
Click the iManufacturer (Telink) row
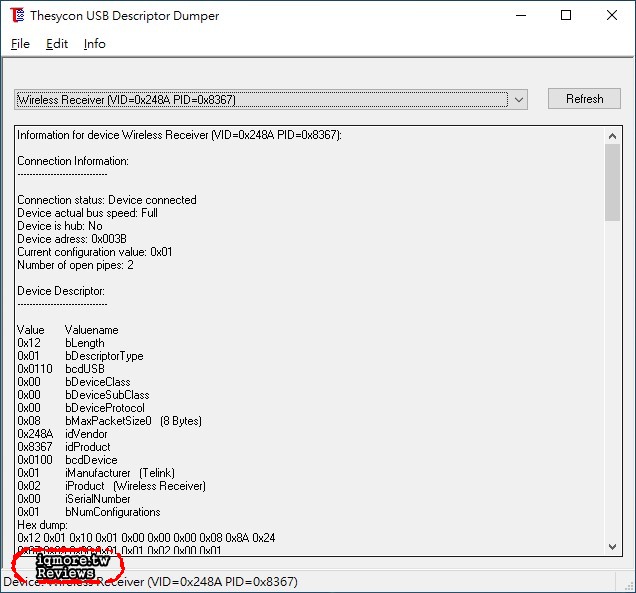[x=96, y=473]
